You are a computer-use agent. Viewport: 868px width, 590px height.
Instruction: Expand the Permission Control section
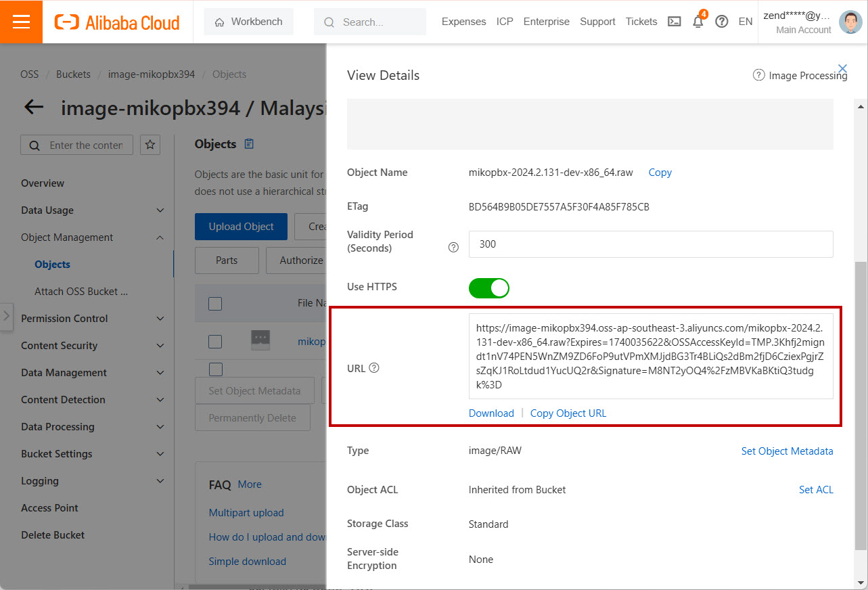click(160, 319)
